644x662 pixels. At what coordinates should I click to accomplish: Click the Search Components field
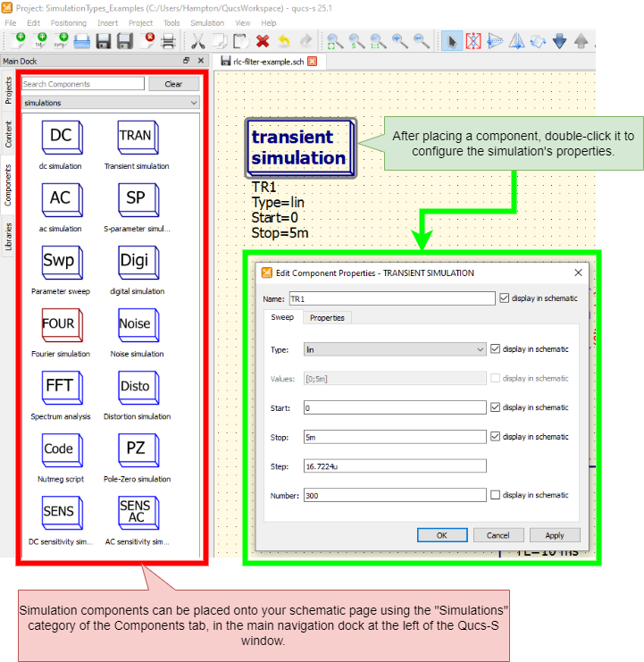click(x=83, y=84)
